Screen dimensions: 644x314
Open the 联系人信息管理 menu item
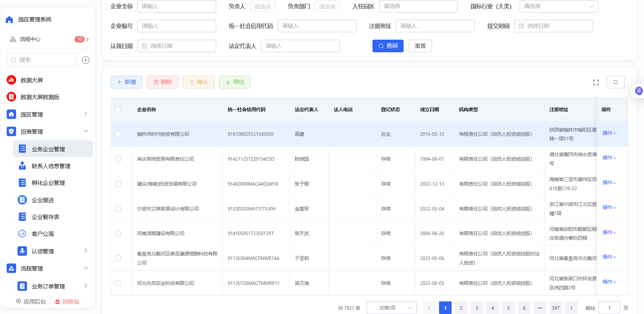click(x=53, y=166)
